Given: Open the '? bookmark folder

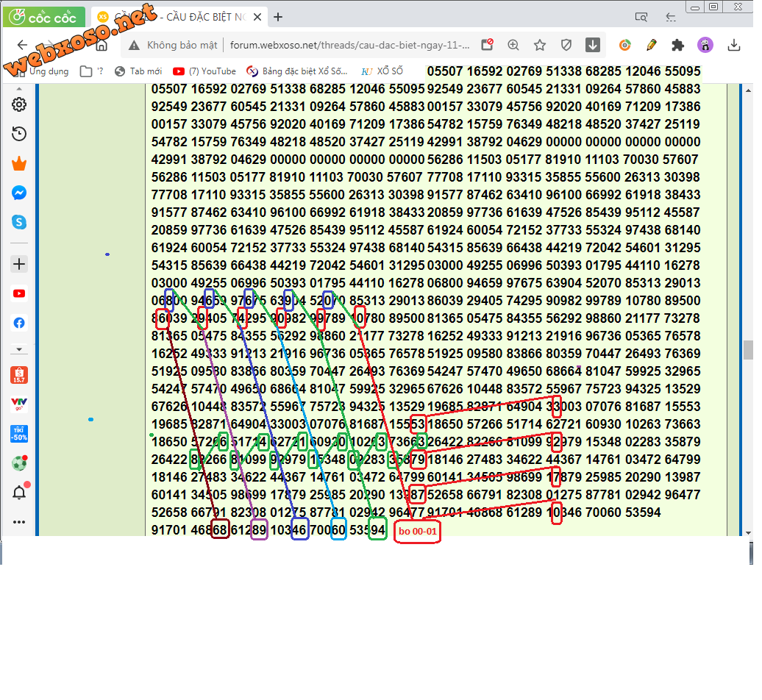Looking at the screenshot, I should 91,71.
